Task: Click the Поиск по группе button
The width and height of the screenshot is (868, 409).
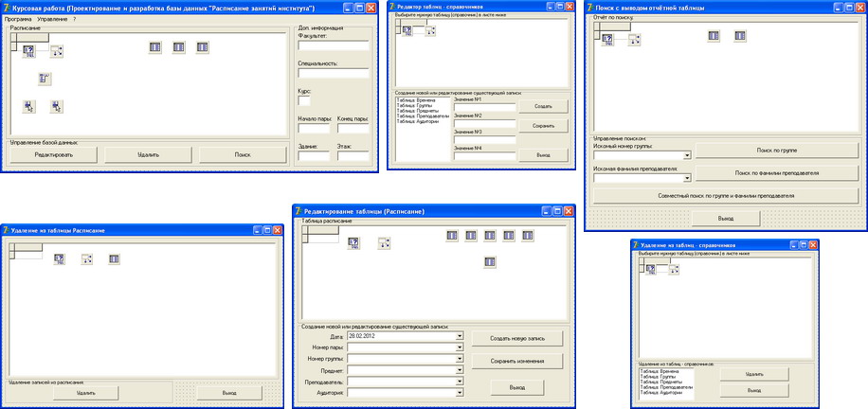Action: (x=777, y=151)
